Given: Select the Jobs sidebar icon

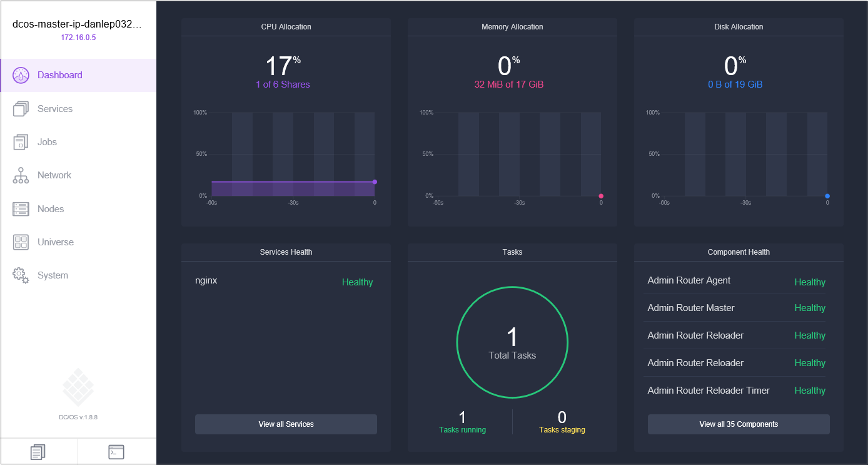Looking at the screenshot, I should point(20,141).
